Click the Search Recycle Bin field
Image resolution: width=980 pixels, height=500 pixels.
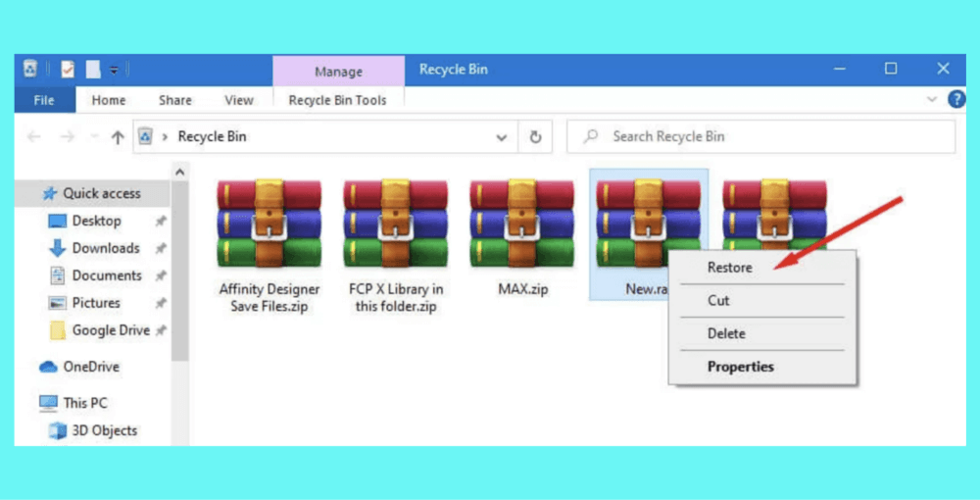760,136
